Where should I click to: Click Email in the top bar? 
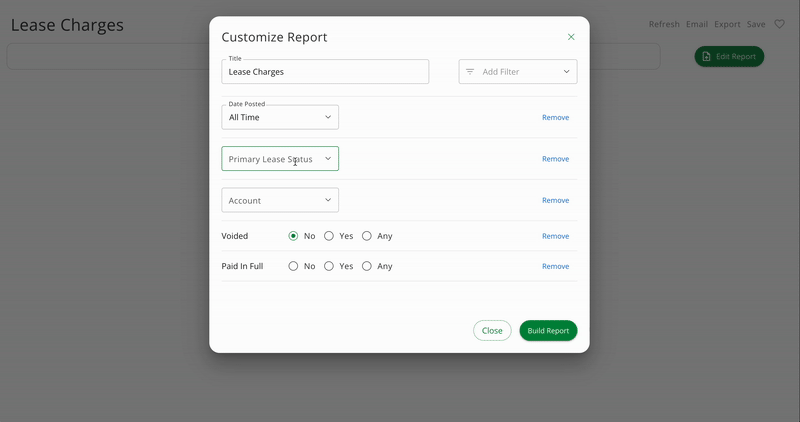[x=696, y=24]
